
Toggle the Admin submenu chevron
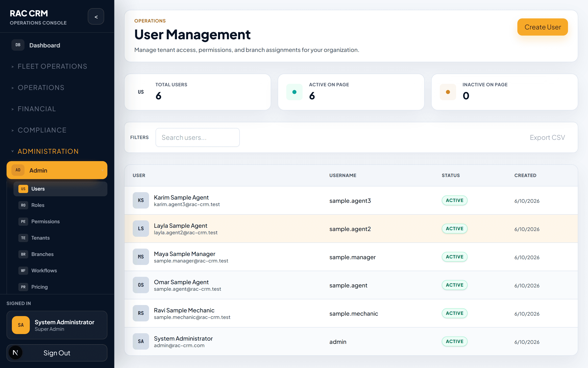click(102, 170)
